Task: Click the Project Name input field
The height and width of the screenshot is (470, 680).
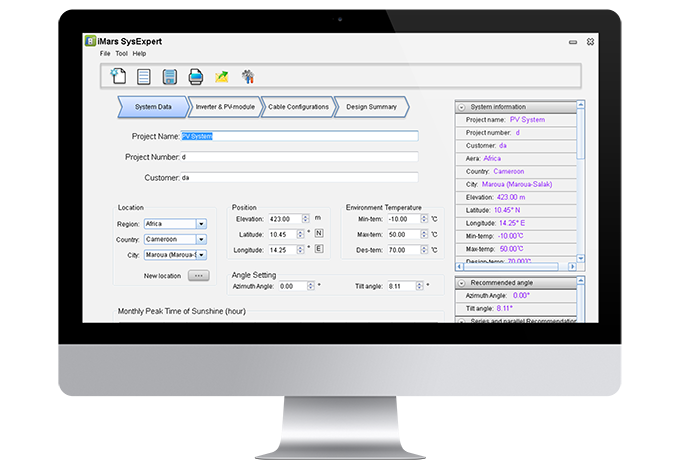Action: coord(299,136)
